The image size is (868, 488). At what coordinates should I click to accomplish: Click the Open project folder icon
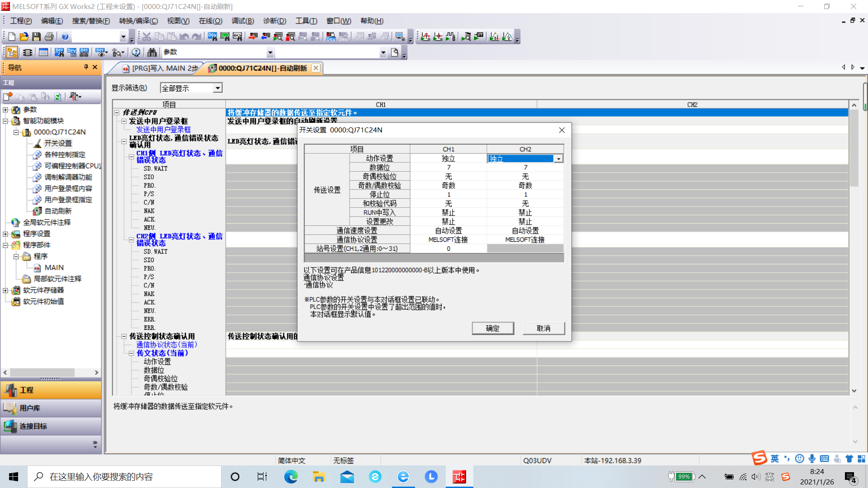click(x=24, y=37)
